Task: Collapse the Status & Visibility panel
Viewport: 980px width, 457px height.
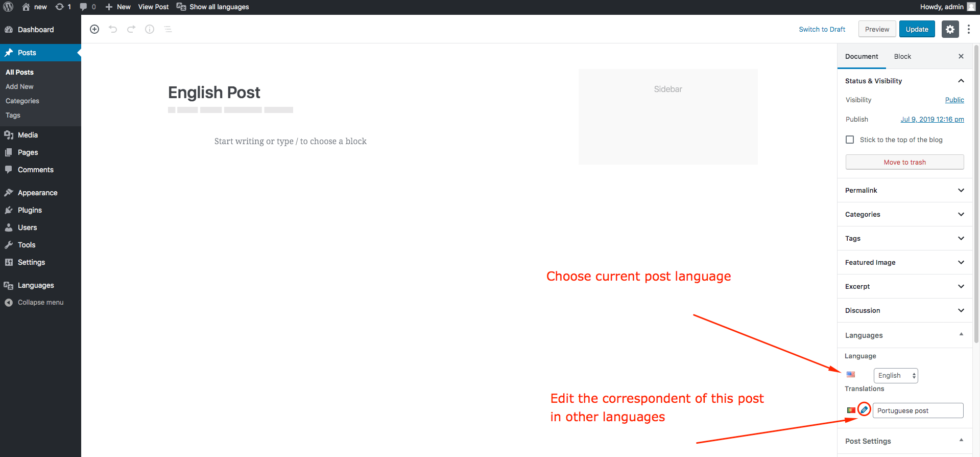Action: [x=961, y=81]
